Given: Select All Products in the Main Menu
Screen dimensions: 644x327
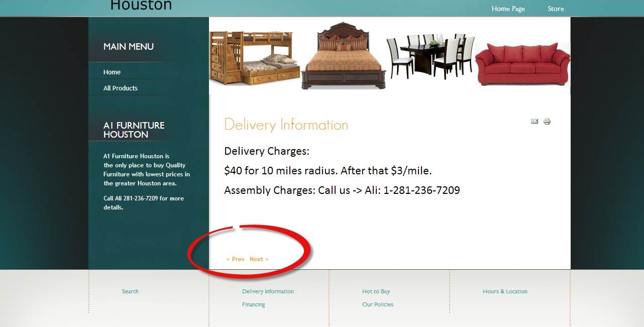Looking at the screenshot, I should 120,88.
